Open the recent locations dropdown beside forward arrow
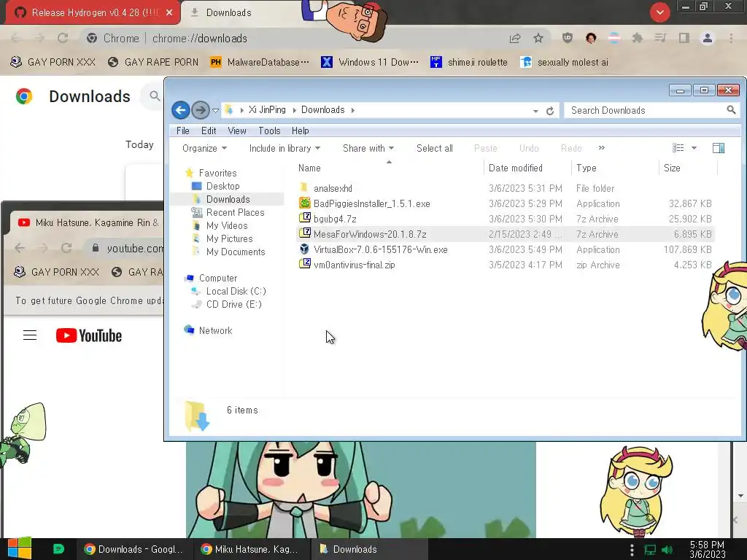 pos(215,111)
